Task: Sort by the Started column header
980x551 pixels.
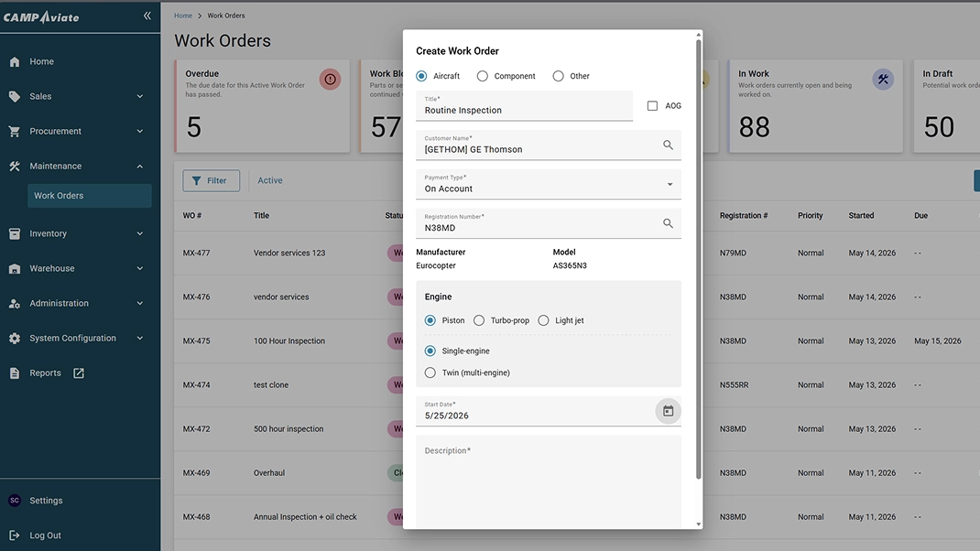Action: coord(861,215)
